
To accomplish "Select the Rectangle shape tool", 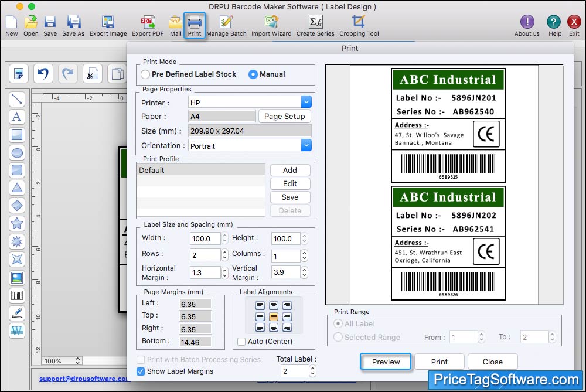I will click(x=17, y=135).
